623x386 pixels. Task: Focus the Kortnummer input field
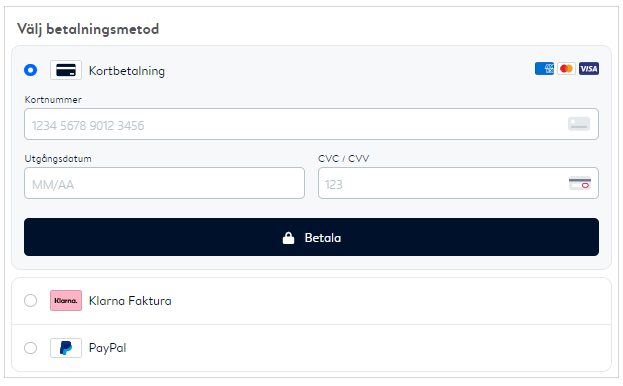pyautogui.click(x=312, y=124)
